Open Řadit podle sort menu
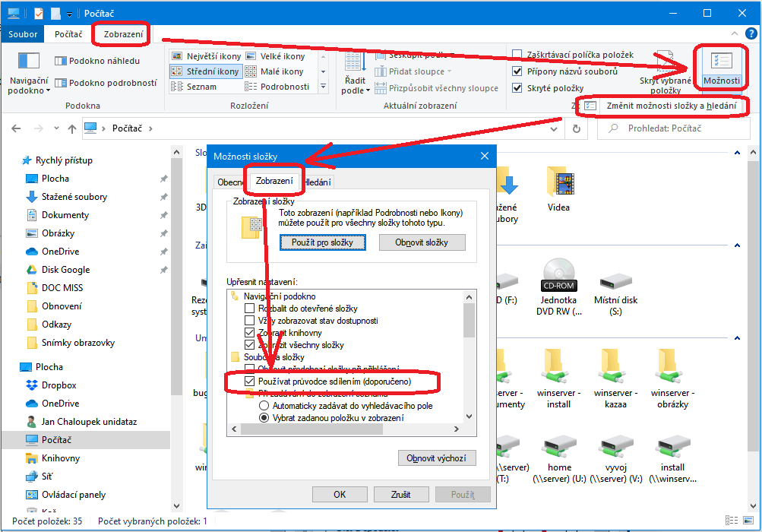The height and width of the screenshot is (532, 762). click(356, 73)
